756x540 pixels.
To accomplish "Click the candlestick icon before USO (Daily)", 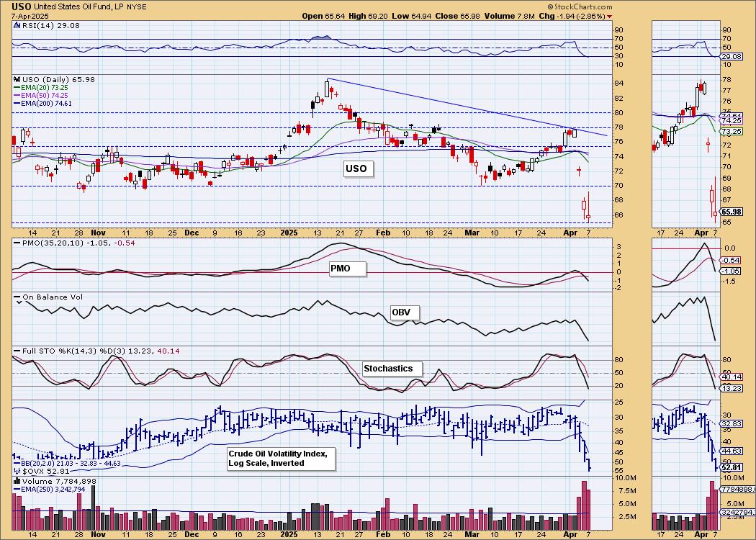I will pos(17,79).
